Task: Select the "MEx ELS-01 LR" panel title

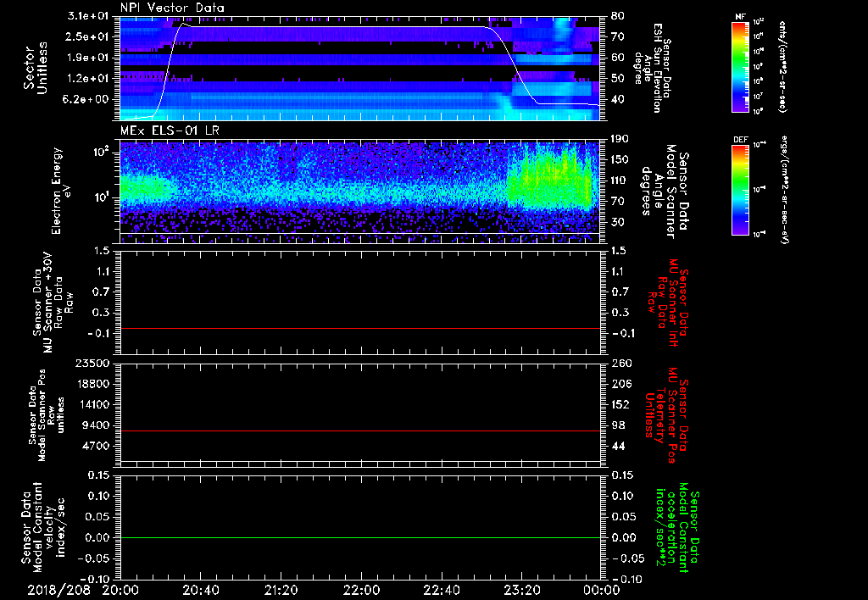Action: [169, 131]
